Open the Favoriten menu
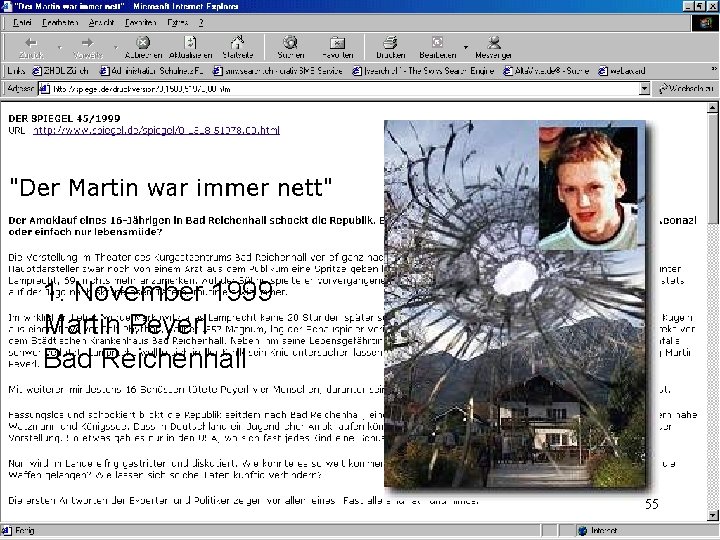This screenshot has width=720, height=540. tap(141, 22)
